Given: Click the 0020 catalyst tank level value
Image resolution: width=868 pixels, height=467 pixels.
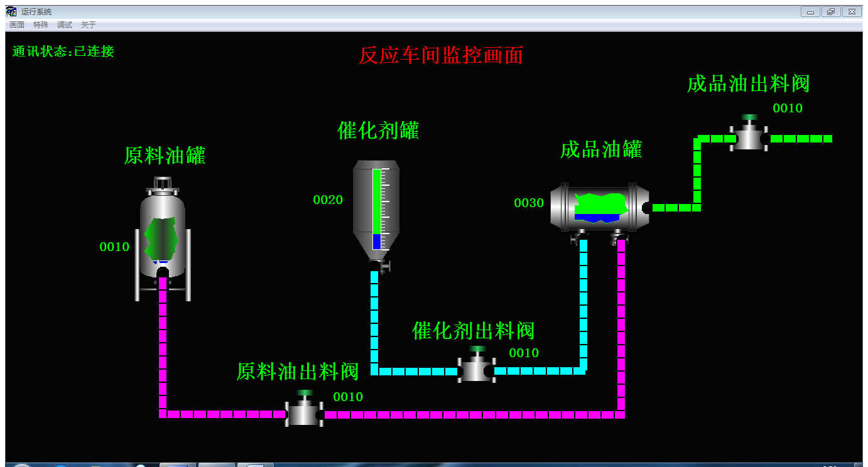Looking at the screenshot, I should click(328, 200).
